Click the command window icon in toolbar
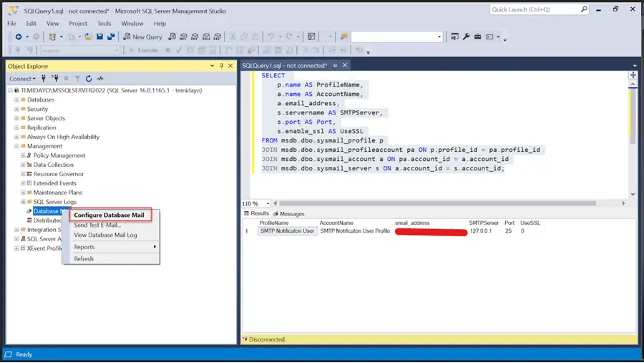The image size is (644, 363). point(489,37)
